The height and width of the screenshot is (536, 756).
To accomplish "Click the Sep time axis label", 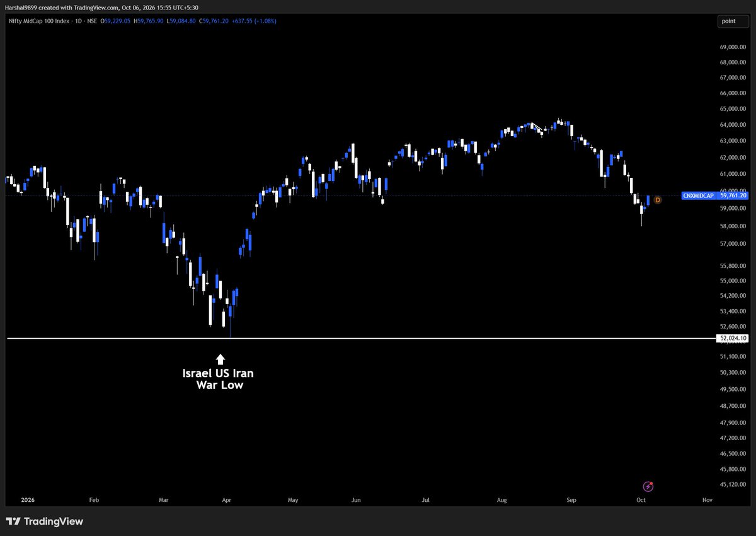I will 571,500.
